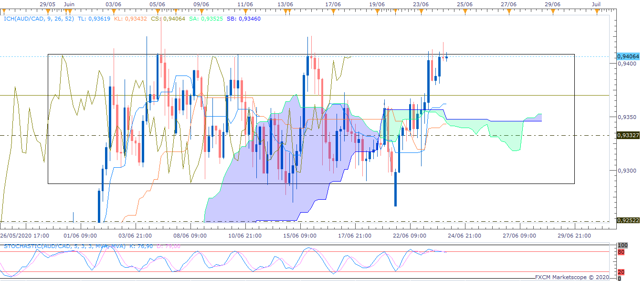
Task: Click the red 80 stochastic level tag
Action: coord(621,252)
